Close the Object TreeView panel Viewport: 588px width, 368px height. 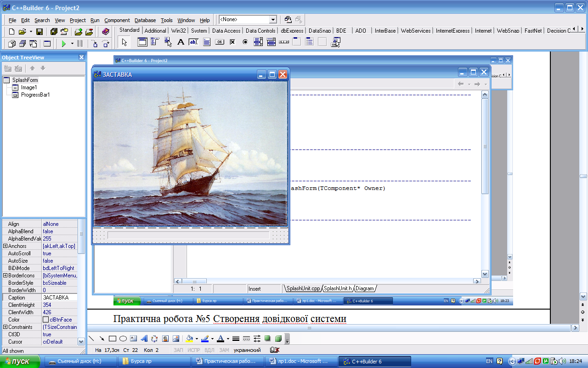point(81,57)
